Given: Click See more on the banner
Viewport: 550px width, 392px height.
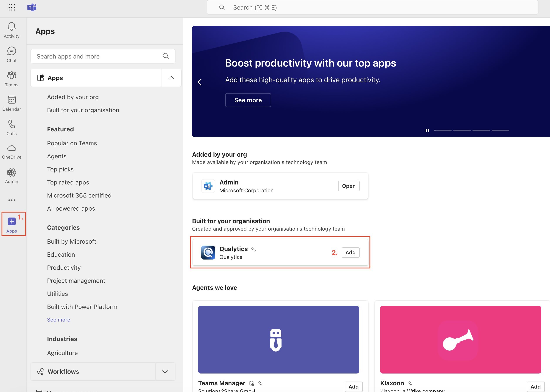Looking at the screenshot, I should click(x=248, y=100).
